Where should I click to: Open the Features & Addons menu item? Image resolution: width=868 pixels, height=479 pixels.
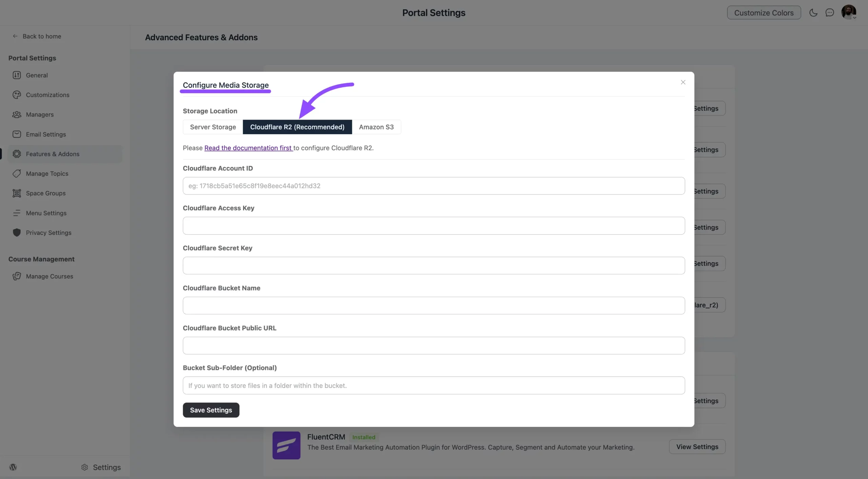(x=65, y=154)
